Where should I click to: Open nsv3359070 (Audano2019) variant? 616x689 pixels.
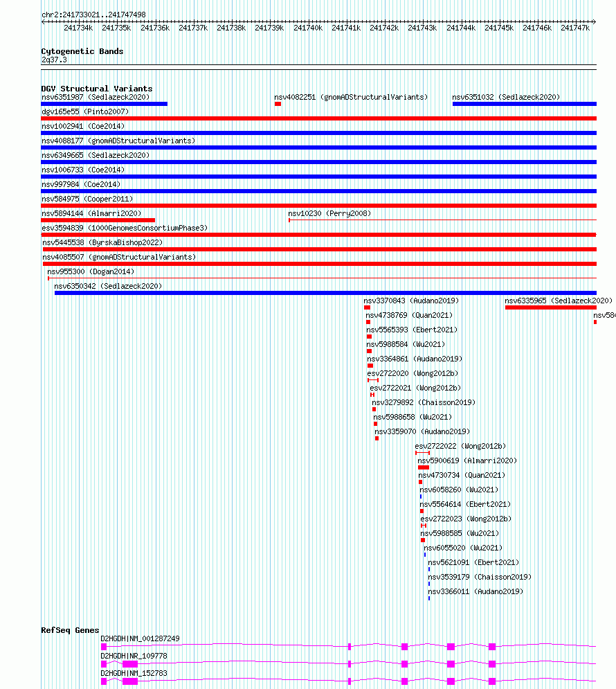(x=422, y=431)
